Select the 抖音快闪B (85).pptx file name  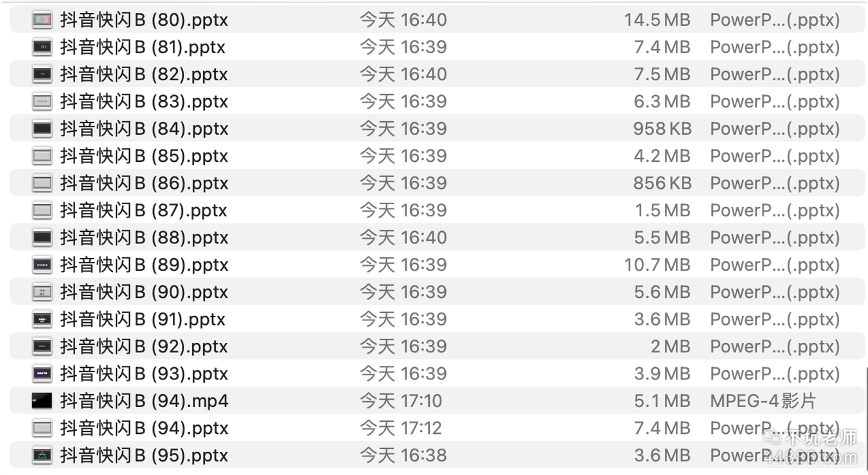pyautogui.click(x=144, y=156)
